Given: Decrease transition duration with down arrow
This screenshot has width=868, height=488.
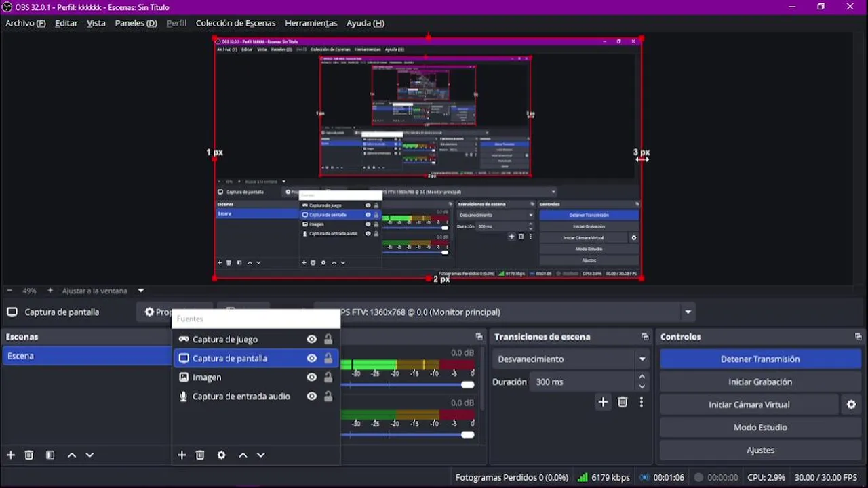Looking at the screenshot, I should (x=642, y=387).
